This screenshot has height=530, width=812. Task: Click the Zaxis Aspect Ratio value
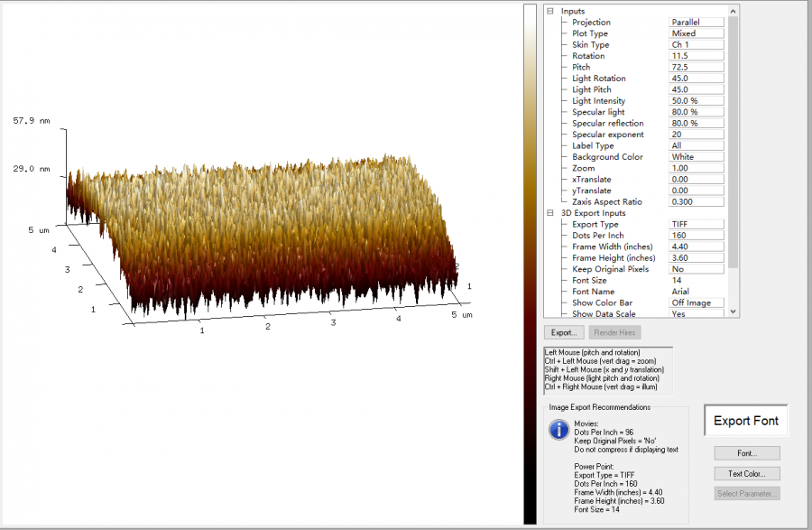(x=696, y=202)
